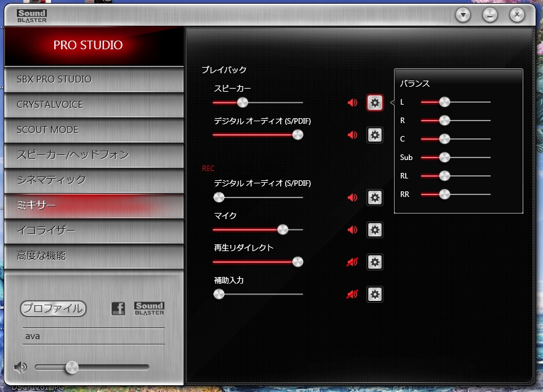The height and width of the screenshot is (392, 543).
Task: Mute REC デジタル オーディオ (S/PDIF)
Action: click(352, 198)
